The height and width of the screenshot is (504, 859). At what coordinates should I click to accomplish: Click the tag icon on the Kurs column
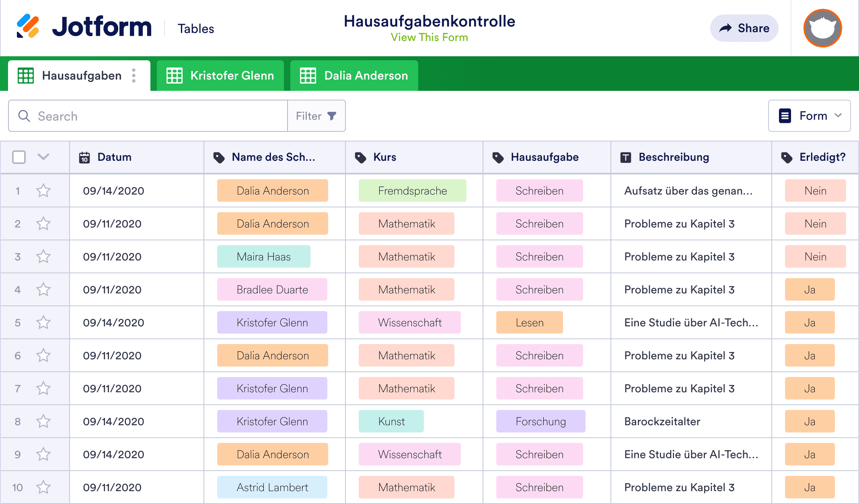tap(360, 157)
